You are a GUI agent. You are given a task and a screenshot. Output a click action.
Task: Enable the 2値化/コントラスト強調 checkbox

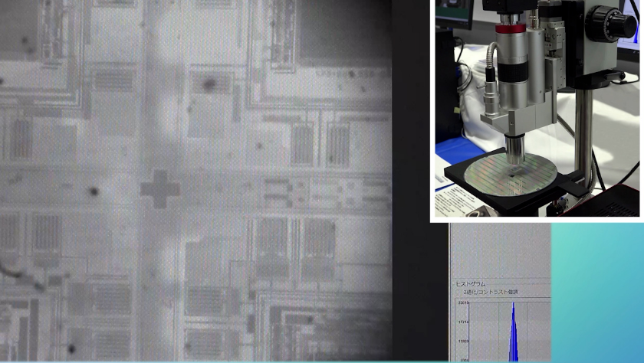458,292
